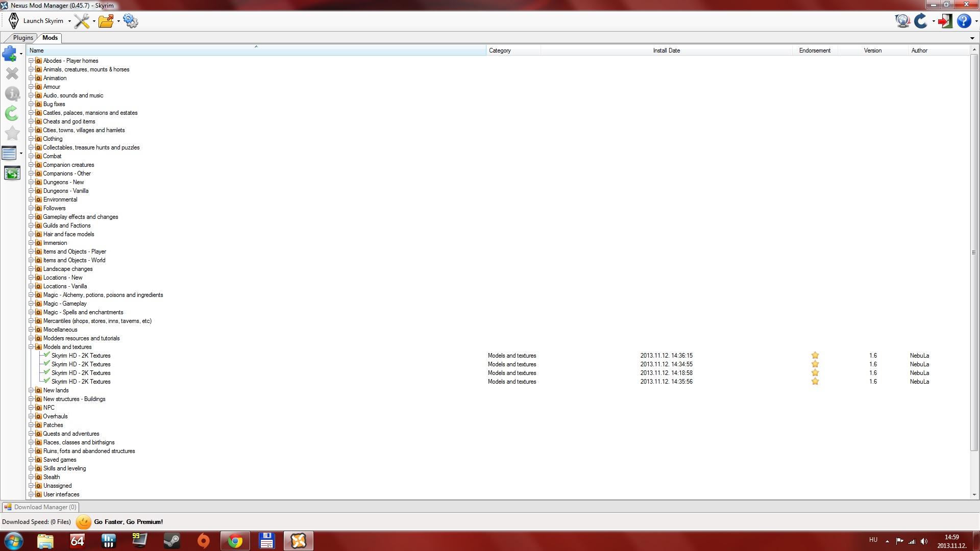Toggle green checkmark of last Skyrim HD mod
This screenshot has width=980, height=551.
[x=47, y=381]
